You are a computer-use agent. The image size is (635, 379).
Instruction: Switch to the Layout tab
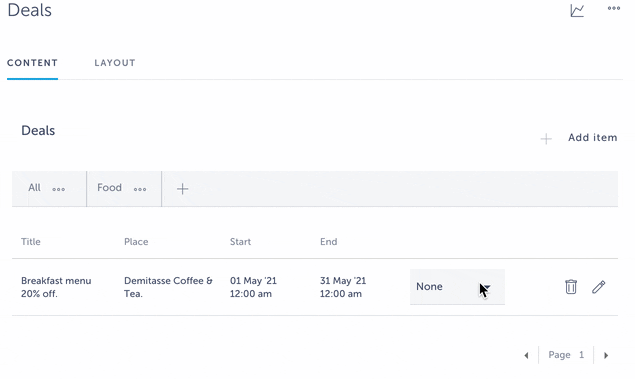click(115, 63)
